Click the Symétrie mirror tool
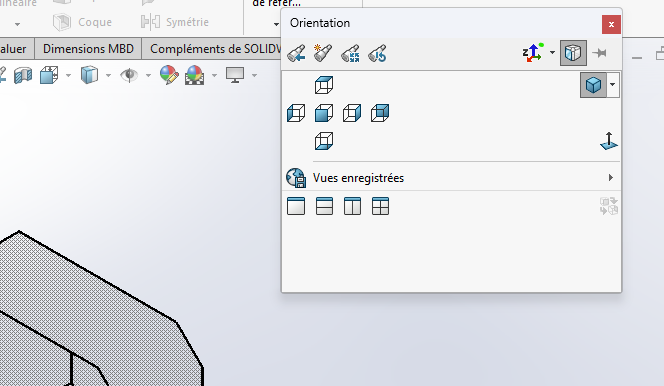This screenshot has height=386, width=664. pos(174,22)
